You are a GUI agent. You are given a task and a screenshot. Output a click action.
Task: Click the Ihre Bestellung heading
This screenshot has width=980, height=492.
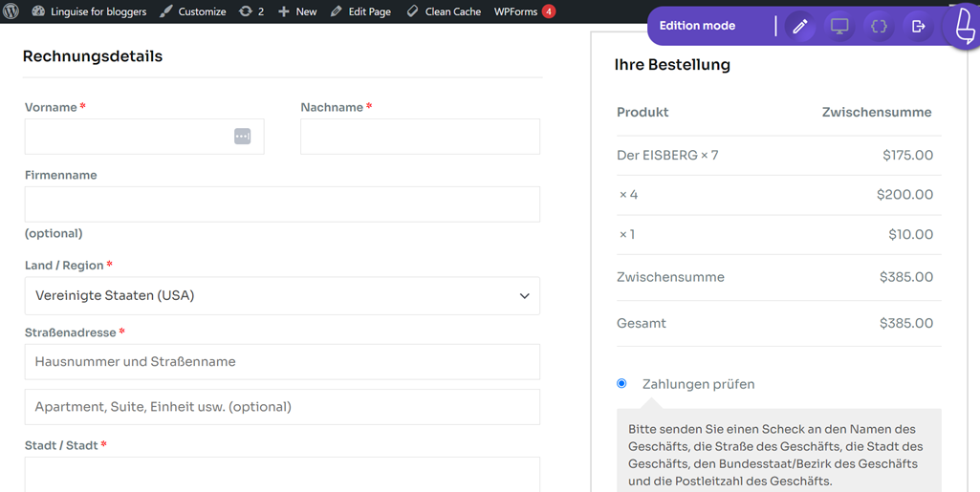pyautogui.click(x=672, y=64)
